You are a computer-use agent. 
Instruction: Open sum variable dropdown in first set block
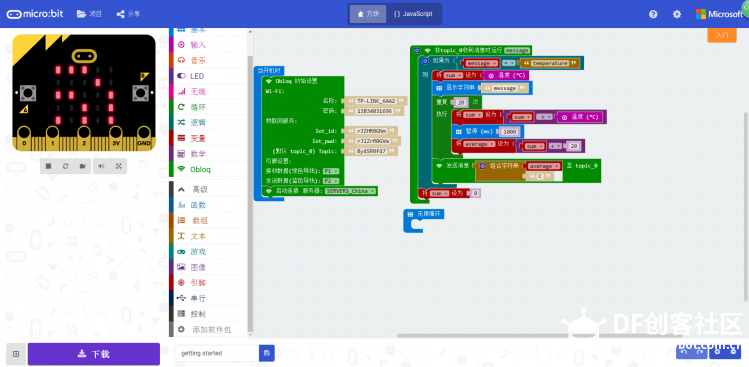(453, 75)
